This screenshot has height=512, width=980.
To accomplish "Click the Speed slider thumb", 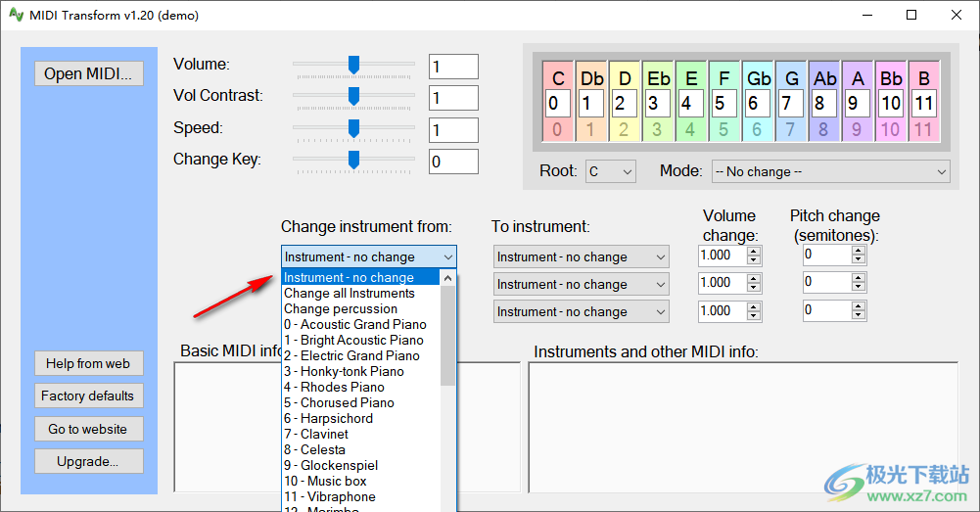I will click(353, 128).
